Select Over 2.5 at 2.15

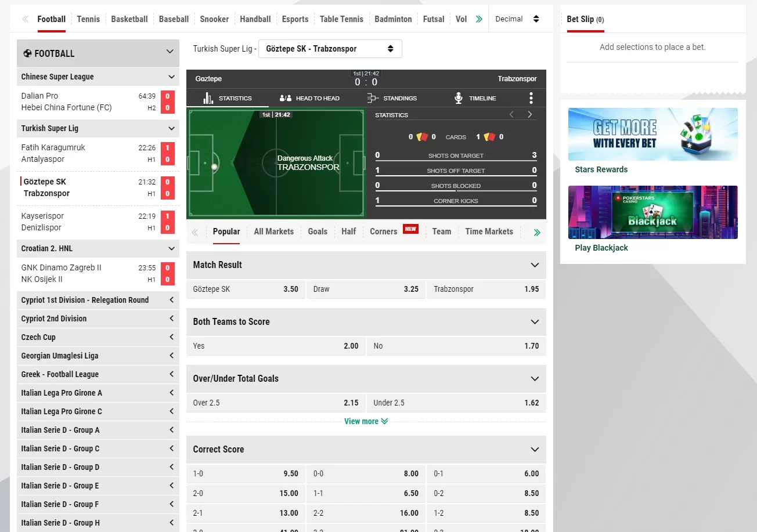tap(276, 403)
